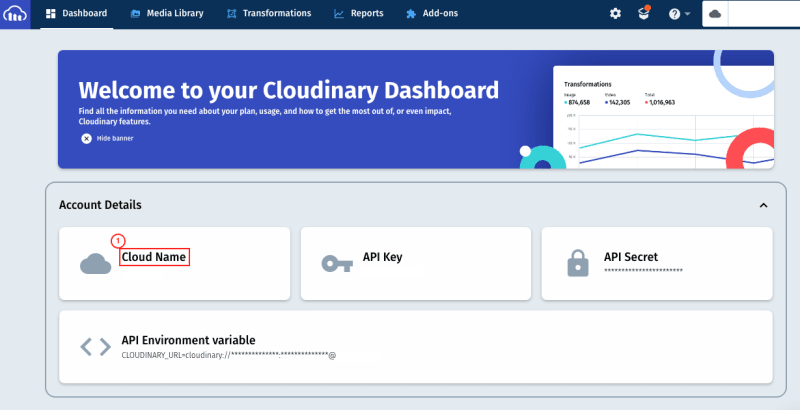Open the Dashboard tab
The height and width of the screenshot is (410, 800).
(77, 14)
